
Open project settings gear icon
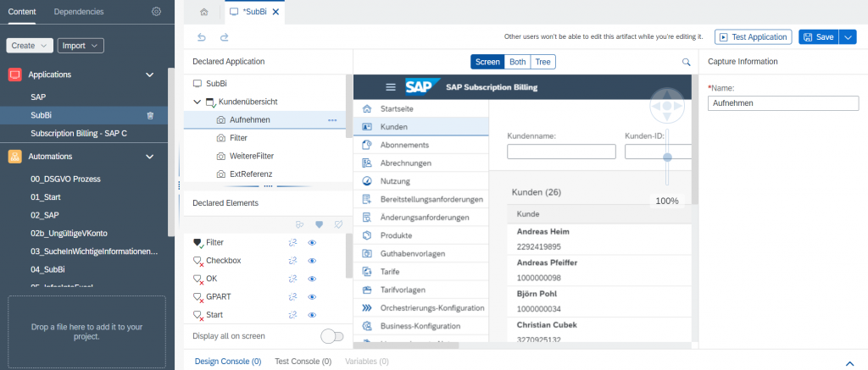coord(156,12)
